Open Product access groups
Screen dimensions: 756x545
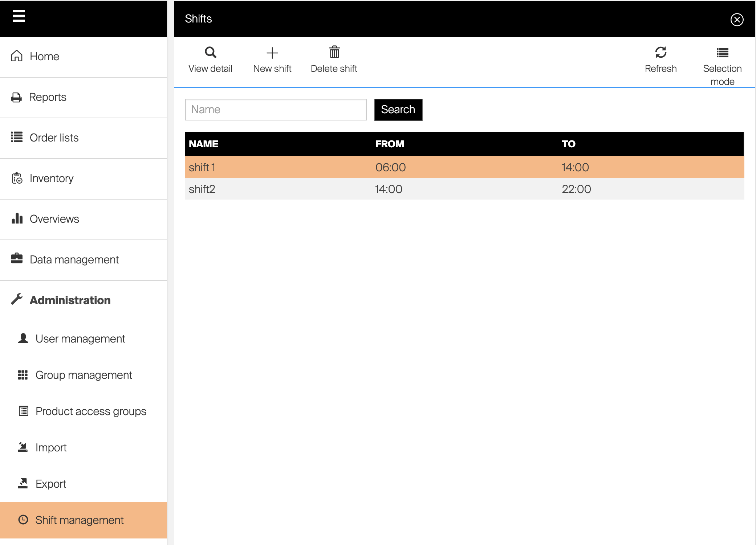click(x=91, y=411)
